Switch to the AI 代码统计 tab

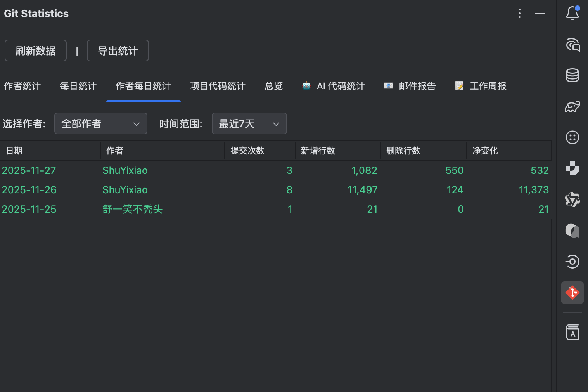tap(334, 86)
